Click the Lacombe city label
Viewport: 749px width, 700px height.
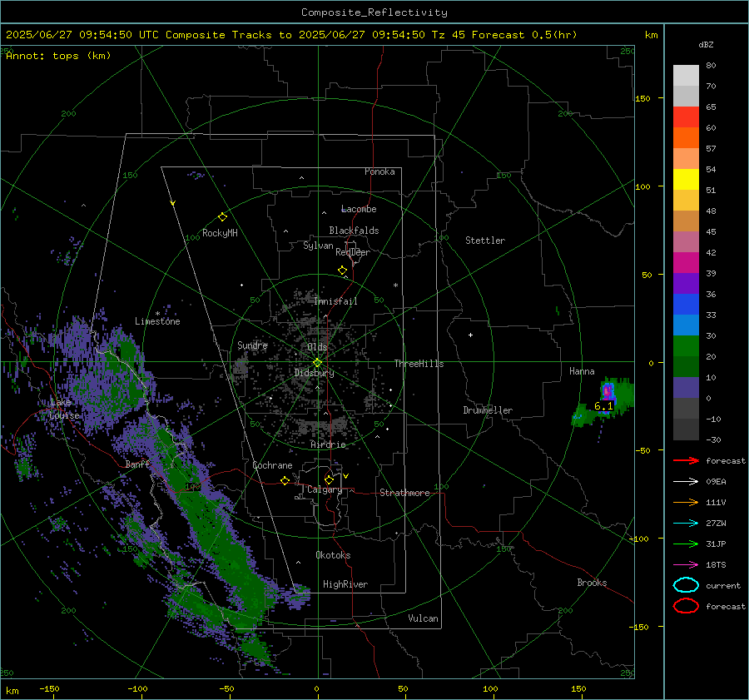pos(359,209)
